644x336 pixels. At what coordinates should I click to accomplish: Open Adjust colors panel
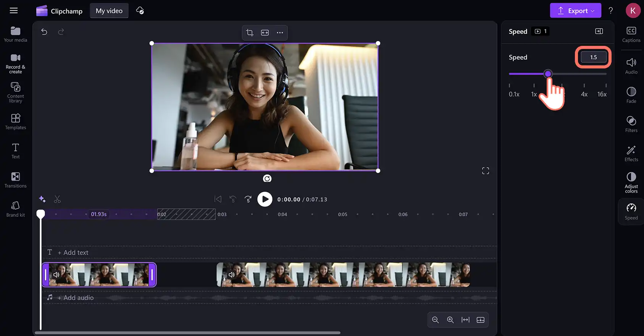[x=631, y=182]
